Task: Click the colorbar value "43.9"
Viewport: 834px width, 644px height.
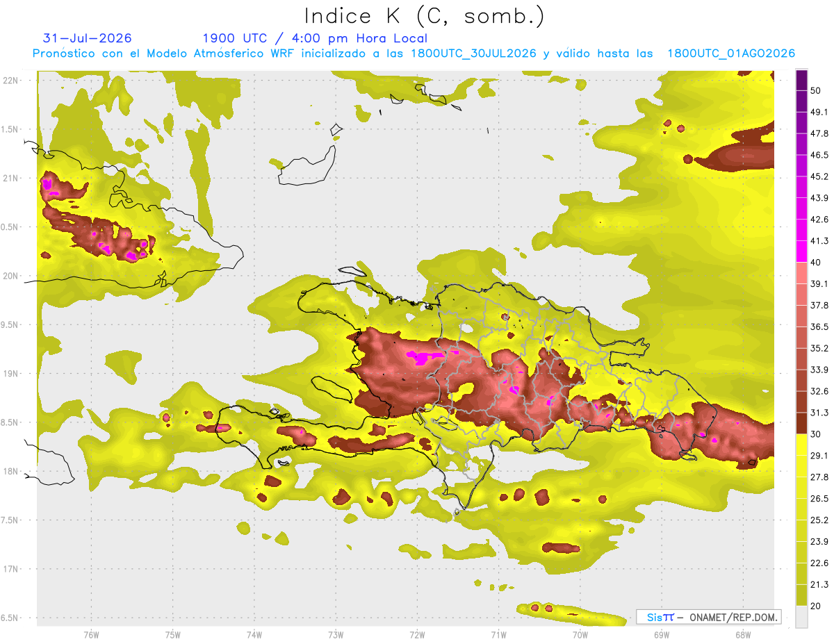Action: [x=819, y=198]
